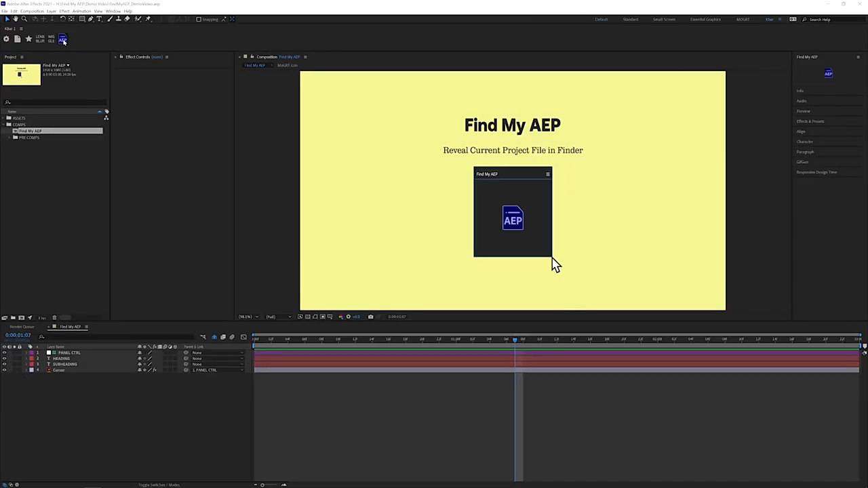Hide the HEADING layer eye
The width and height of the screenshot is (868, 488).
coord(4,359)
